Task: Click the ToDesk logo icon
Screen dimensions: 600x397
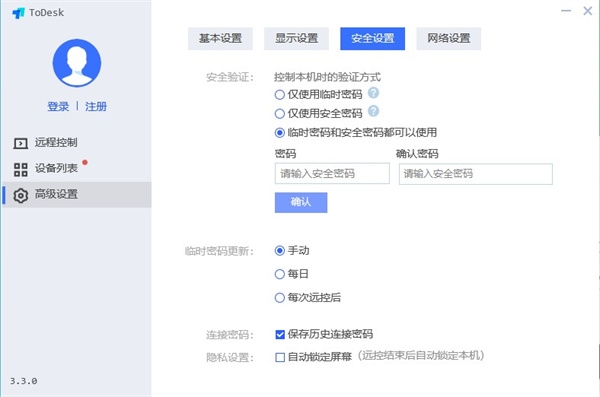Action: click(18, 13)
